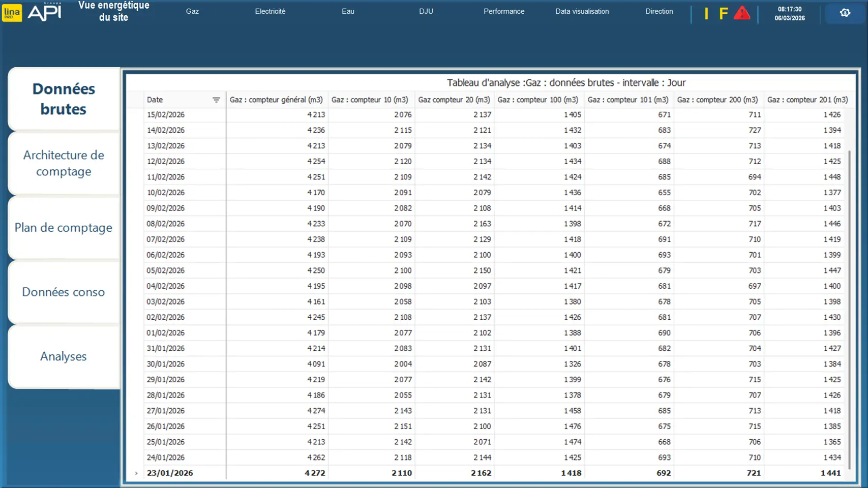Click the red warning triangle alert

[742, 13]
